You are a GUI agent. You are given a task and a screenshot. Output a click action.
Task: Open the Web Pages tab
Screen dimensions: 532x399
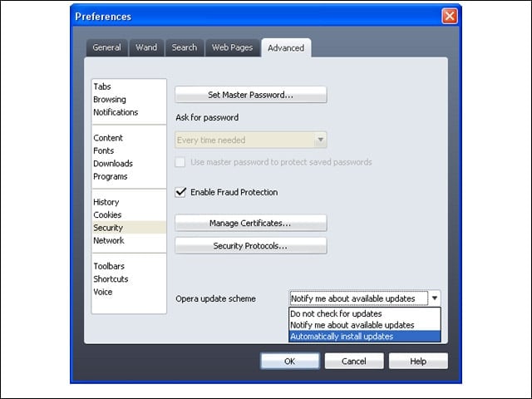point(233,47)
